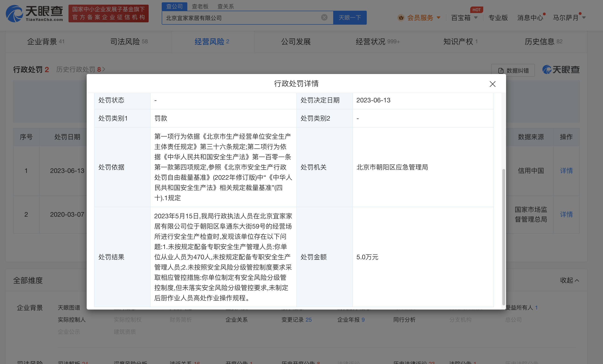603x364 pixels.
Task: Switch to the 企业背景 tab
Action: point(45,42)
